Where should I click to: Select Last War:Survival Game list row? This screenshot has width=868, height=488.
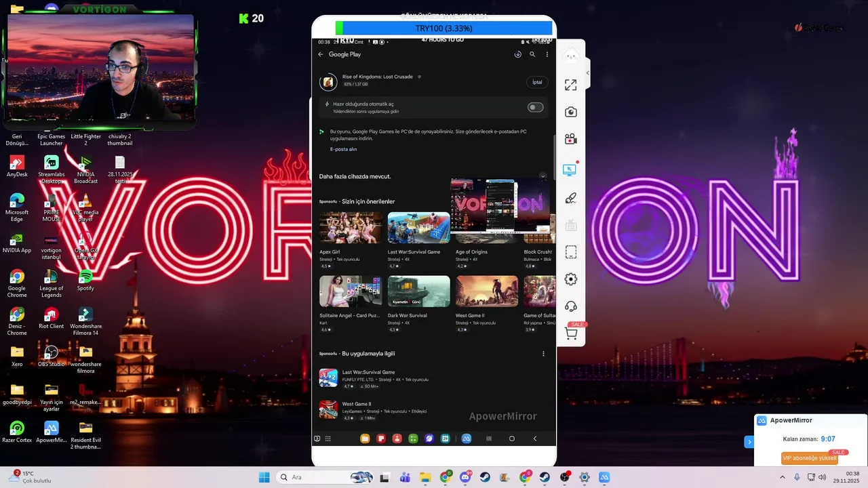tap(434, 378)
